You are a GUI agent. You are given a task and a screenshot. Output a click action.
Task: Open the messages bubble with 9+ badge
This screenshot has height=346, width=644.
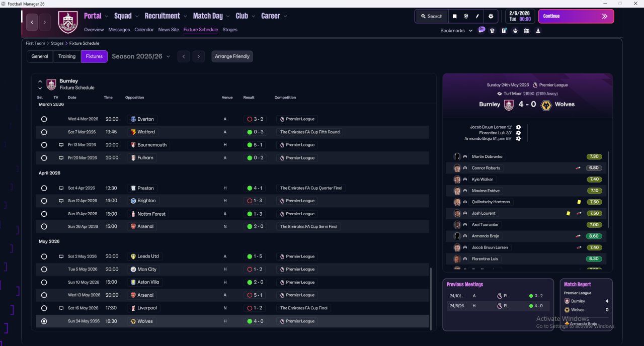coord(481,30)
